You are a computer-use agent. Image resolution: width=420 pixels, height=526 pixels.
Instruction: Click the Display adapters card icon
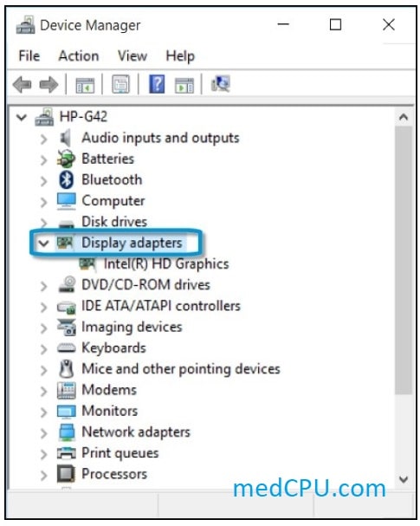click(65, 242)
